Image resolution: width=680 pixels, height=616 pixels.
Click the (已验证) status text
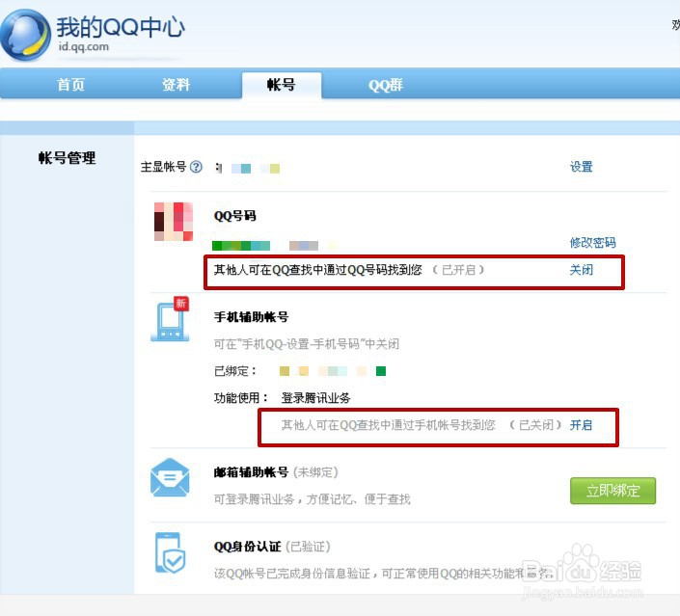[308, 547]
